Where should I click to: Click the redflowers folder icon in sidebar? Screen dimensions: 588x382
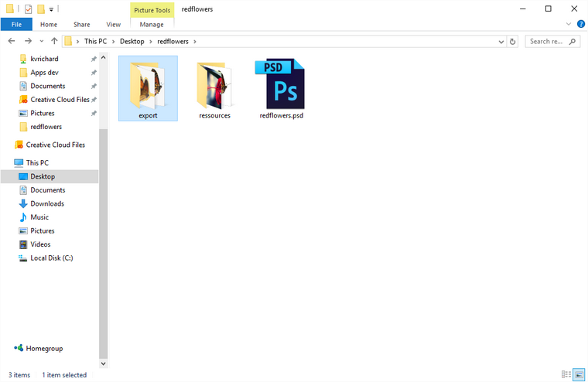(x=23, y=127)
